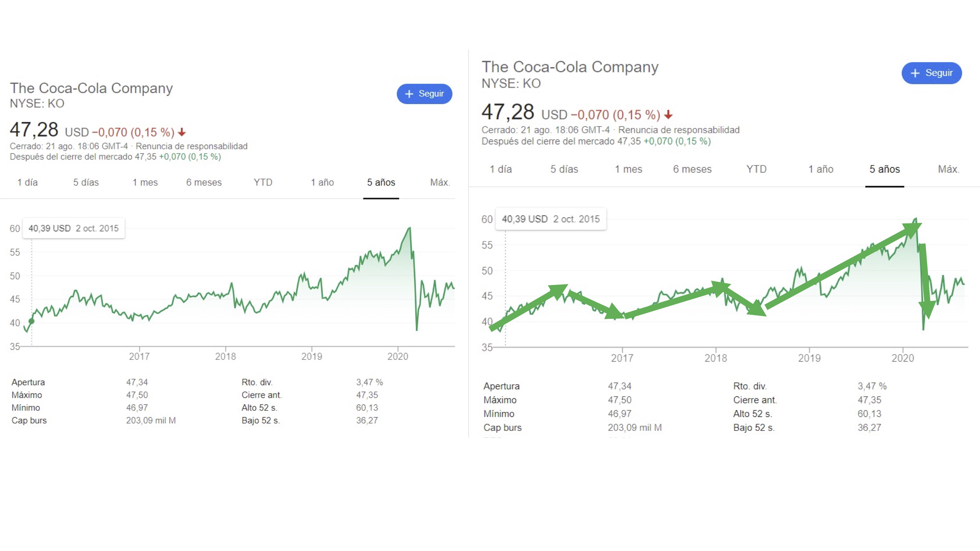
Task: Select 'Máx.' tab in left chart
Action: [440, 182]
